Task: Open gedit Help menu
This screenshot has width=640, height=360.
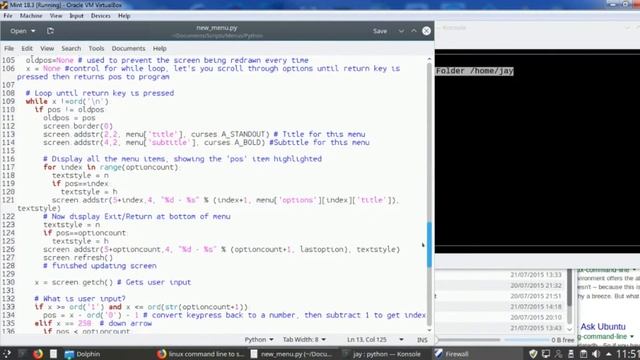Action: 160,48
